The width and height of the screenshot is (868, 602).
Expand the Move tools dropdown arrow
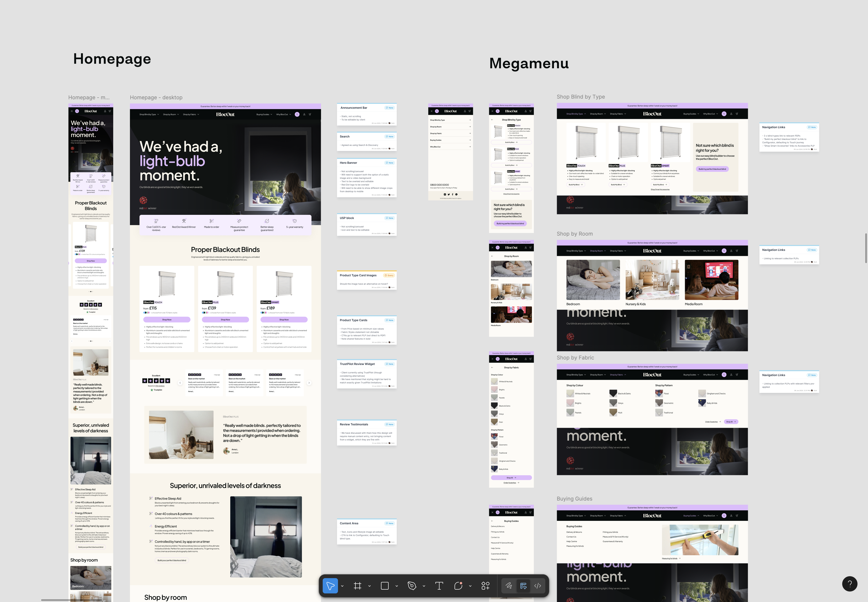[x=342, y=586]
